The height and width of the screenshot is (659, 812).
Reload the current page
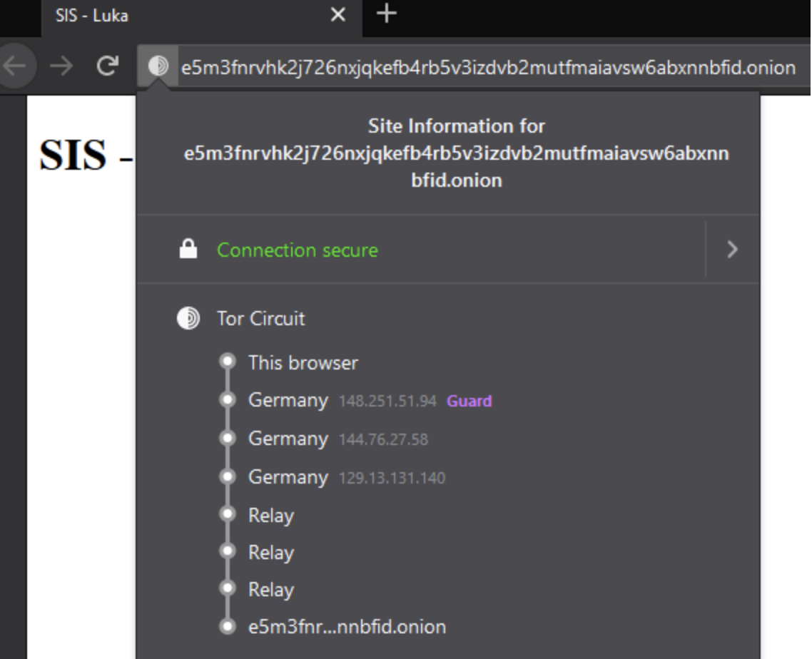click(x=108, y=66)
